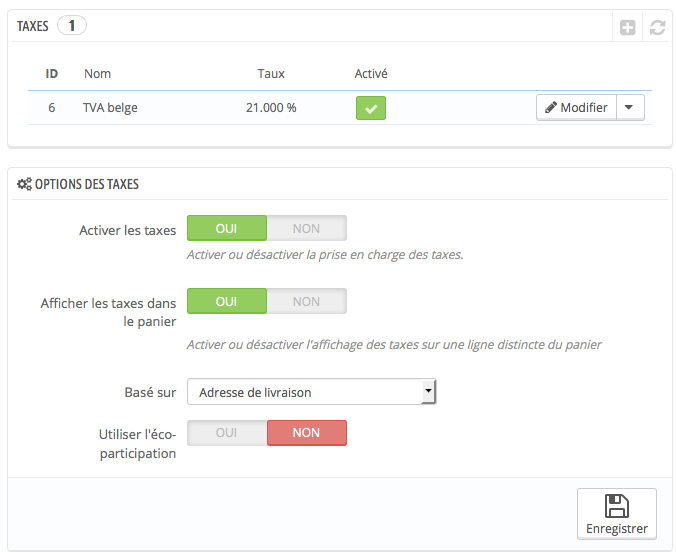Open the Basé sur dropdown

click(312, 392)
